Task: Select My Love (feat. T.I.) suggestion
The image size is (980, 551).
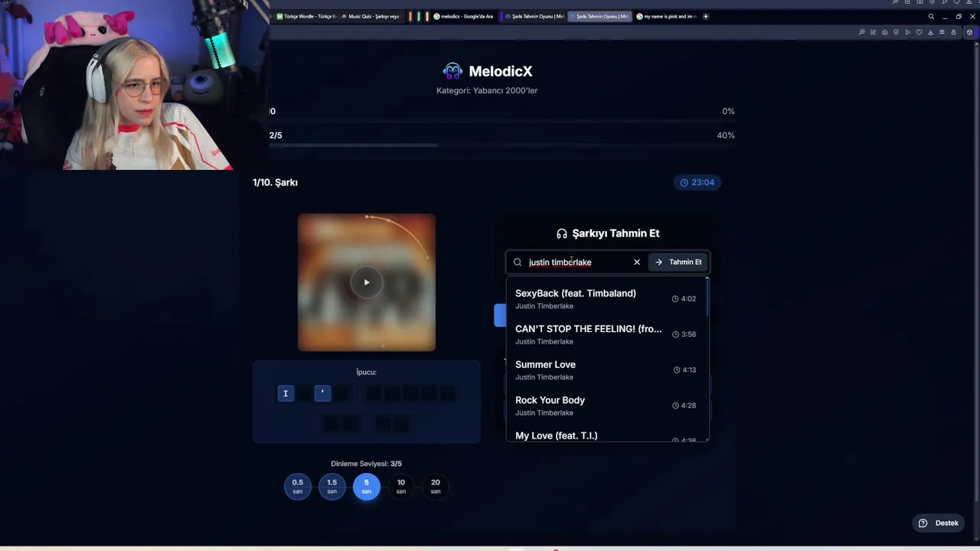Action: pyautogui.click(x=606, y=435)
